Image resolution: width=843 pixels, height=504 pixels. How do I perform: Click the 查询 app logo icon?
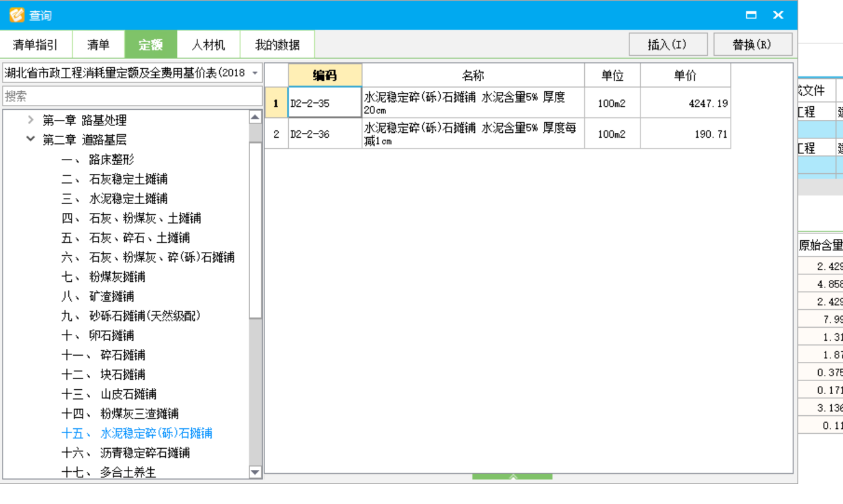(16, 15)
